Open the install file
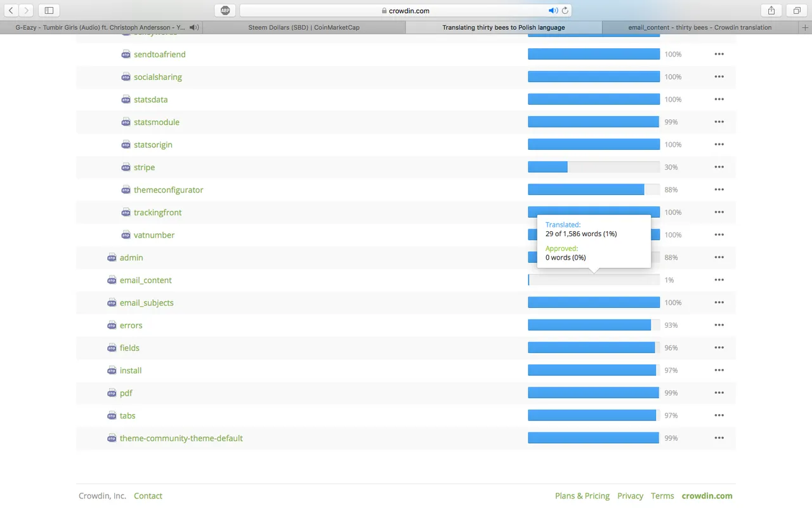812x508 pixels. 131,370
